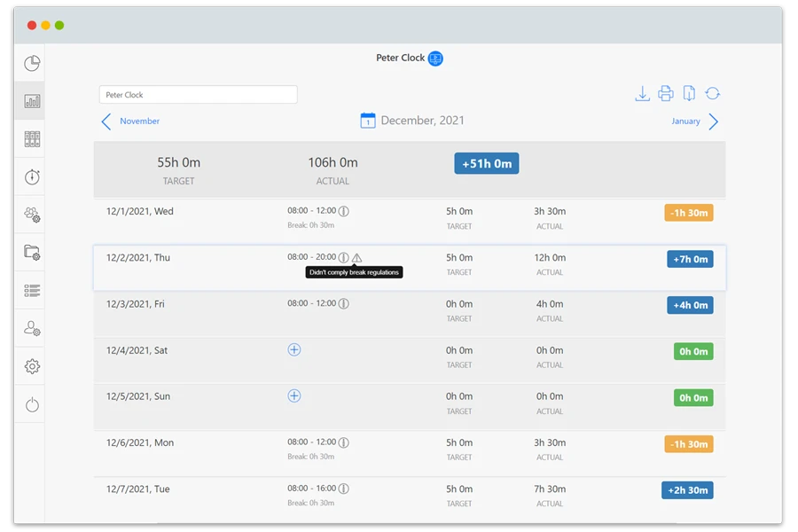Image resolution: width=798 pixels, height=532 pixels.
Task: Select the reports chart icon in sidebar
Action: (x=30, y=100)
